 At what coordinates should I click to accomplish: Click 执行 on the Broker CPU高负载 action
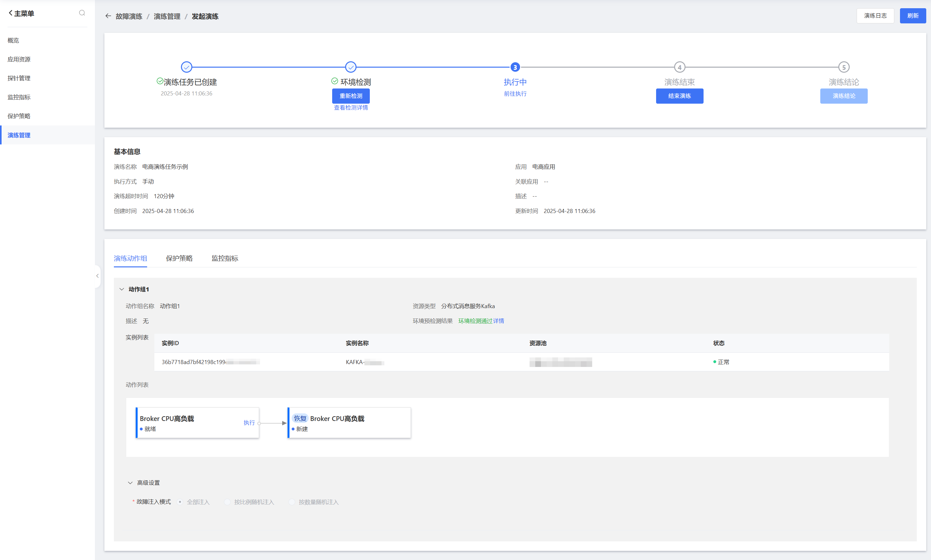[x=249, y=423]
